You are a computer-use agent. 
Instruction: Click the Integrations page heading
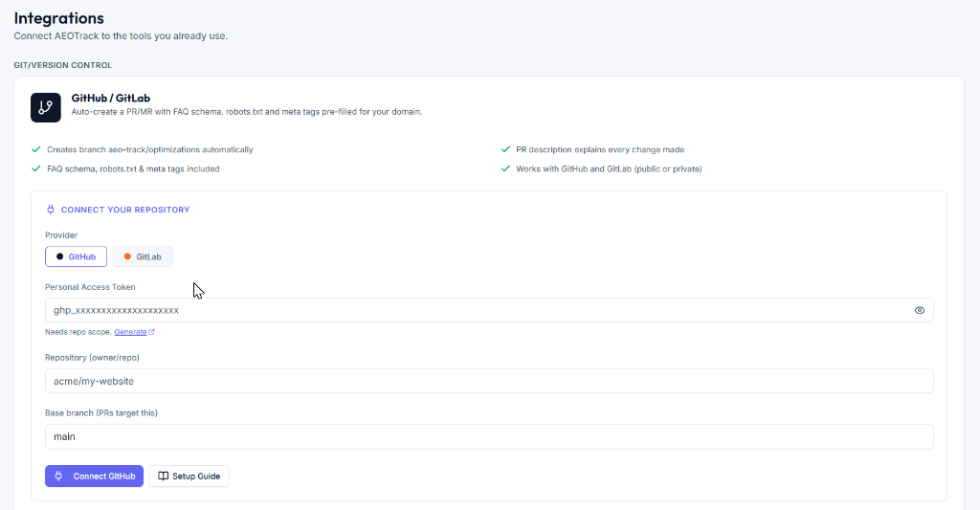click(58, 18)
